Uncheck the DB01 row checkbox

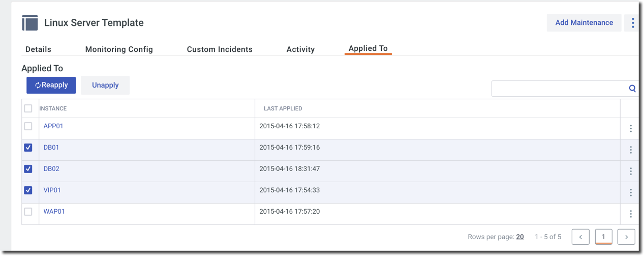pyautogui.click(x=28, y=148)
